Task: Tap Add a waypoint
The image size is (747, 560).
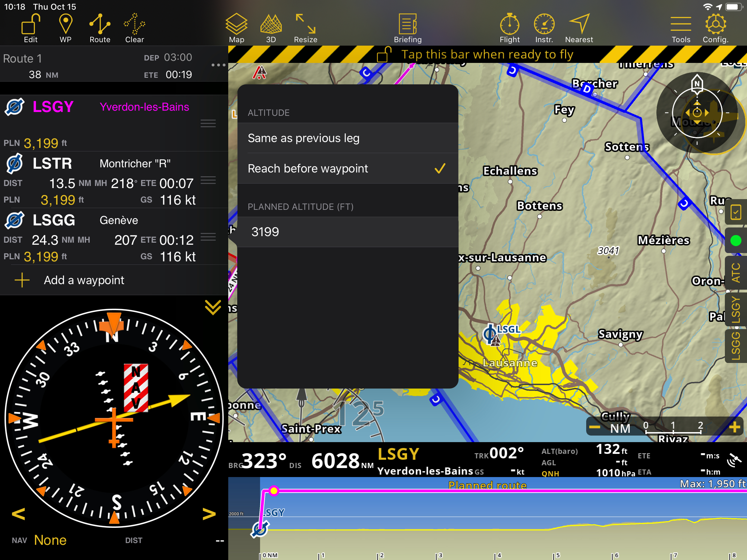Action: point(84,280)
